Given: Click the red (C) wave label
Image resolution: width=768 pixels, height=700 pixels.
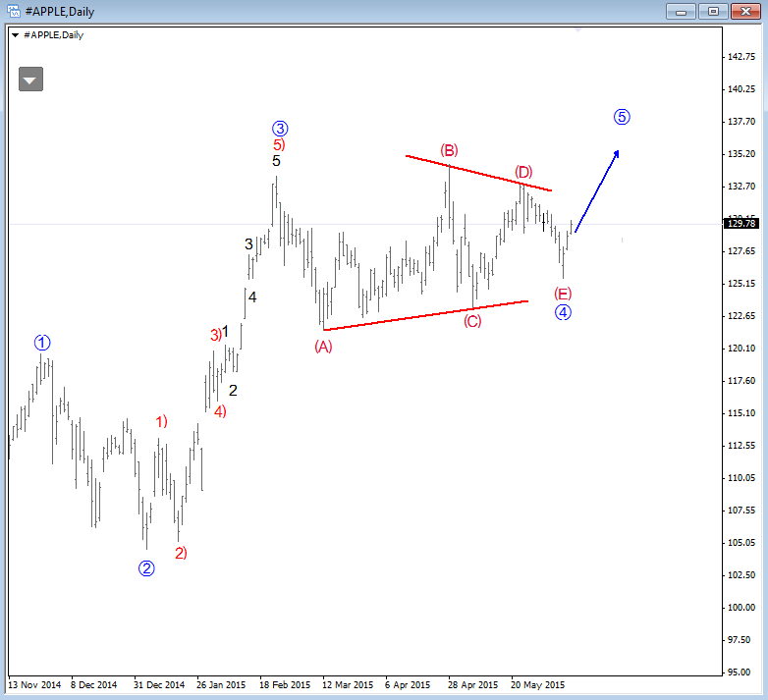Looking at the screenshot, I should 472,320.
